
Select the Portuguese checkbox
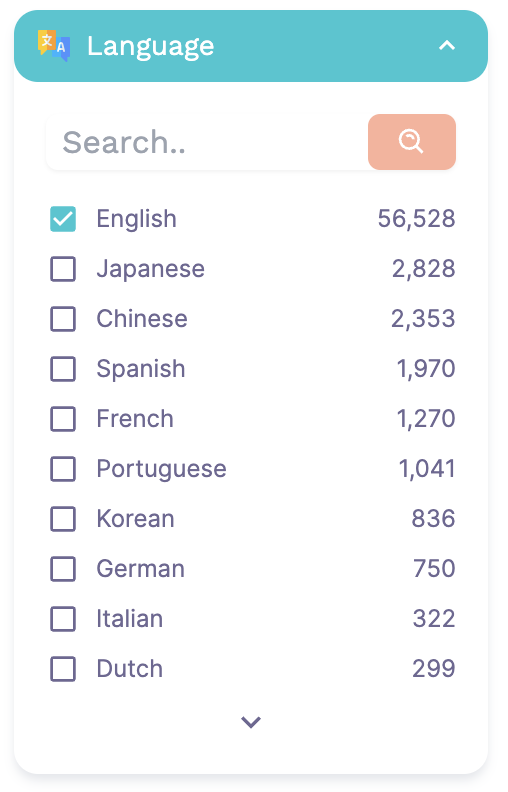(63, 469)
